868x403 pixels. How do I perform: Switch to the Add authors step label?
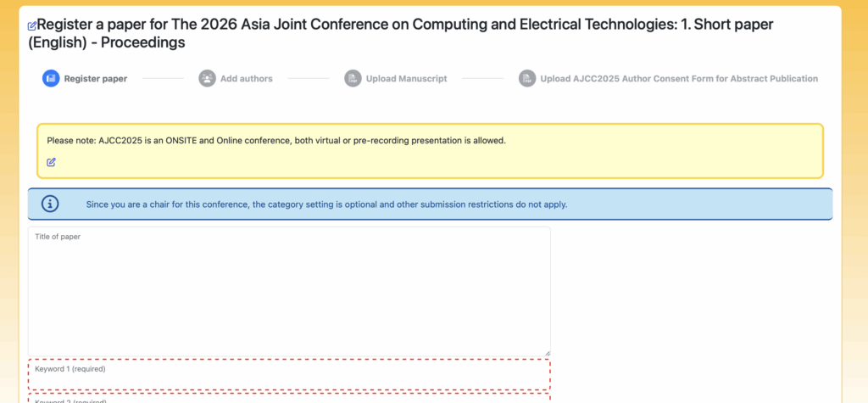tap(246, 79)
